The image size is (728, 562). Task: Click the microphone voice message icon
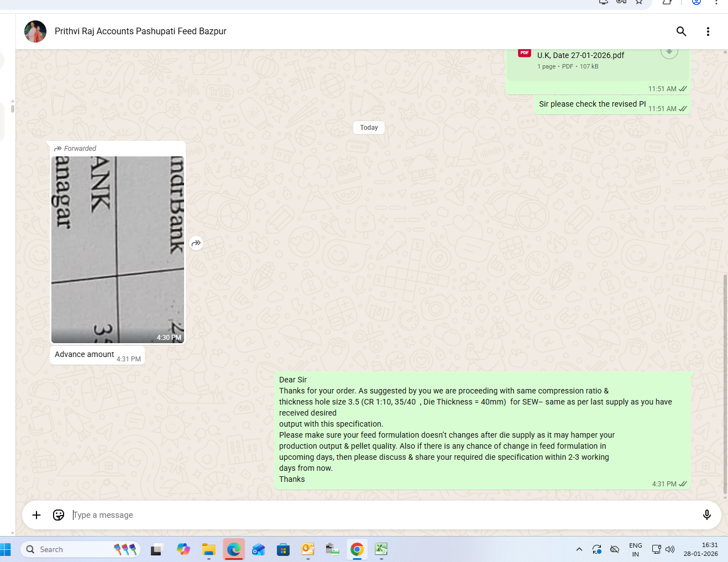[x=706, y=515]
